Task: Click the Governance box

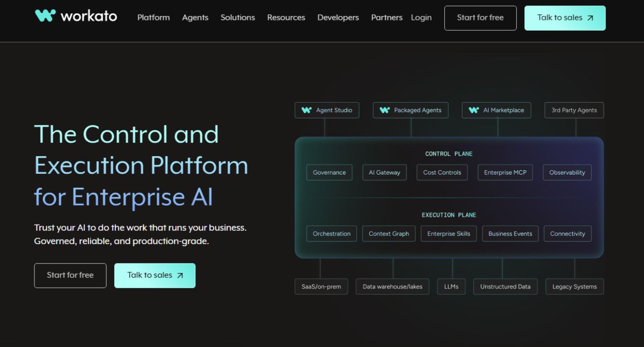Action: [330, 173]
